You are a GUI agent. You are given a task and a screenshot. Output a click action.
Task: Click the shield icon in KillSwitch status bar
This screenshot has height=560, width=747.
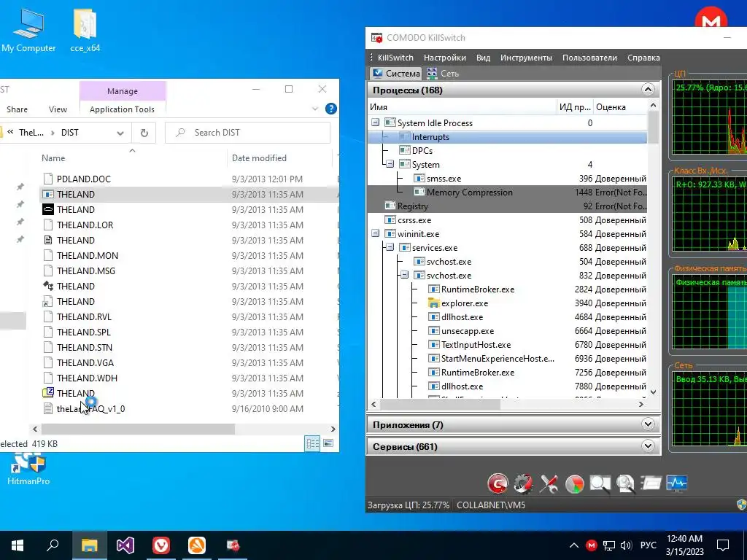(742, 505)
